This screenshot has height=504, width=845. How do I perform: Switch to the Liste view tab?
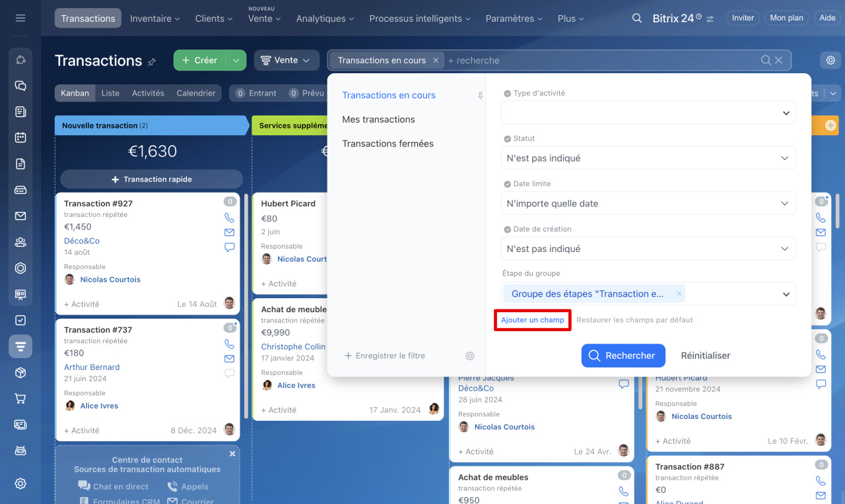coord(110,93)
